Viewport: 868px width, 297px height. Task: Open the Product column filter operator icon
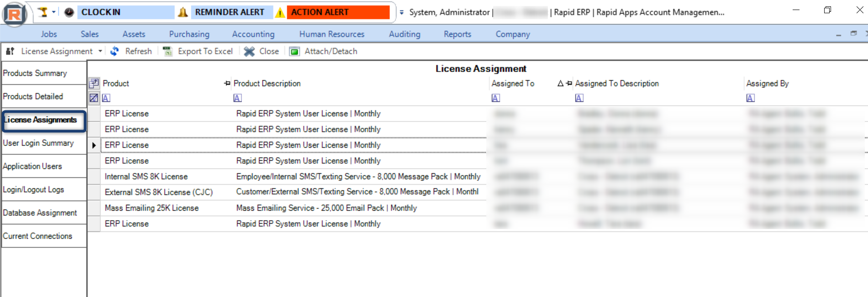(x=106, y=98)
